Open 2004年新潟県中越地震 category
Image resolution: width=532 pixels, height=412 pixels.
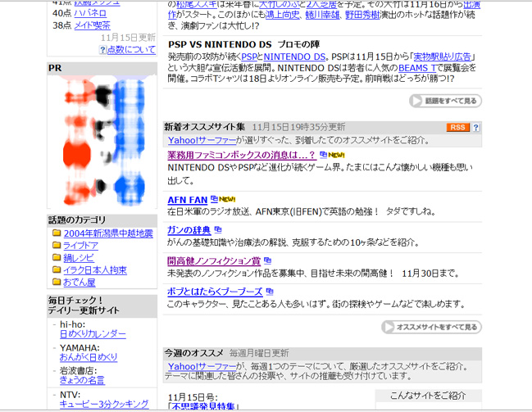coord(108,233)
